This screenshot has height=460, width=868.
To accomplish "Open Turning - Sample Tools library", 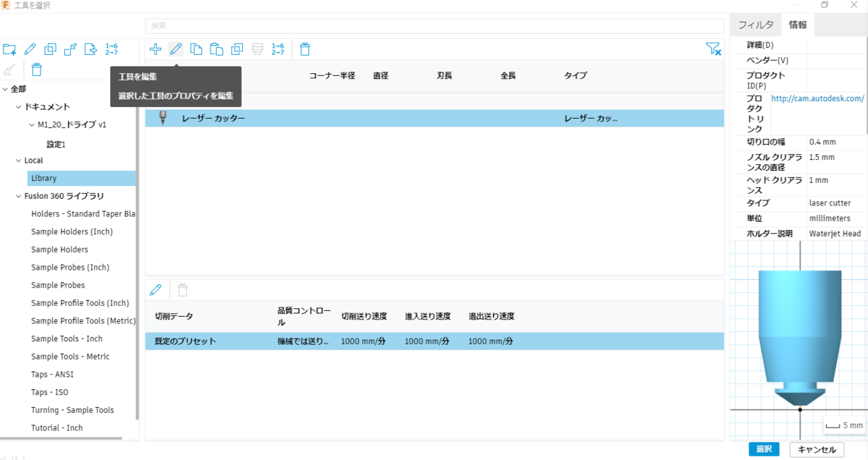I will point(72,410).
